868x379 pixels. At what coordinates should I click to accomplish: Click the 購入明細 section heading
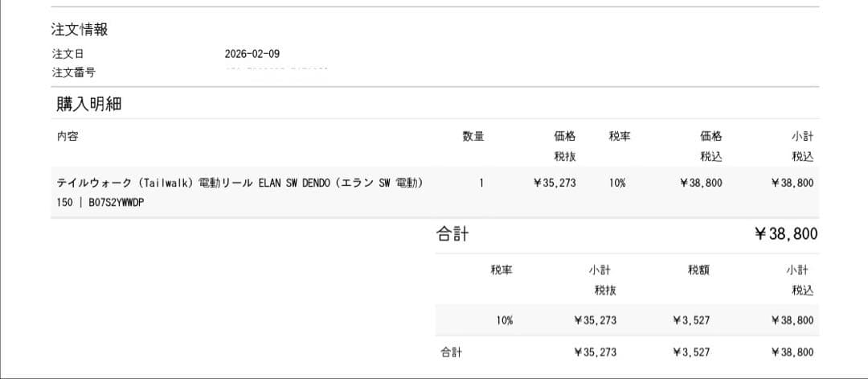point(88,103)
